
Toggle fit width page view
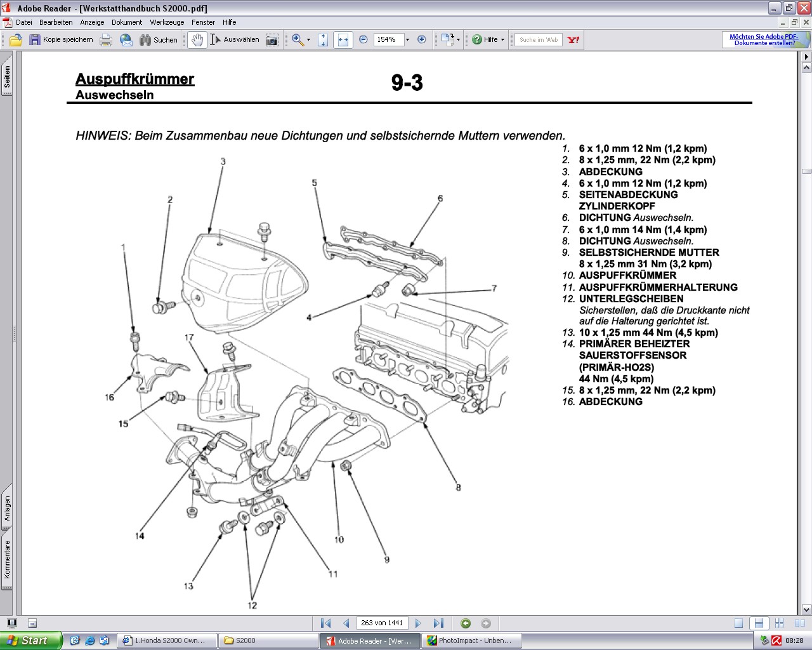click(343, 39)
